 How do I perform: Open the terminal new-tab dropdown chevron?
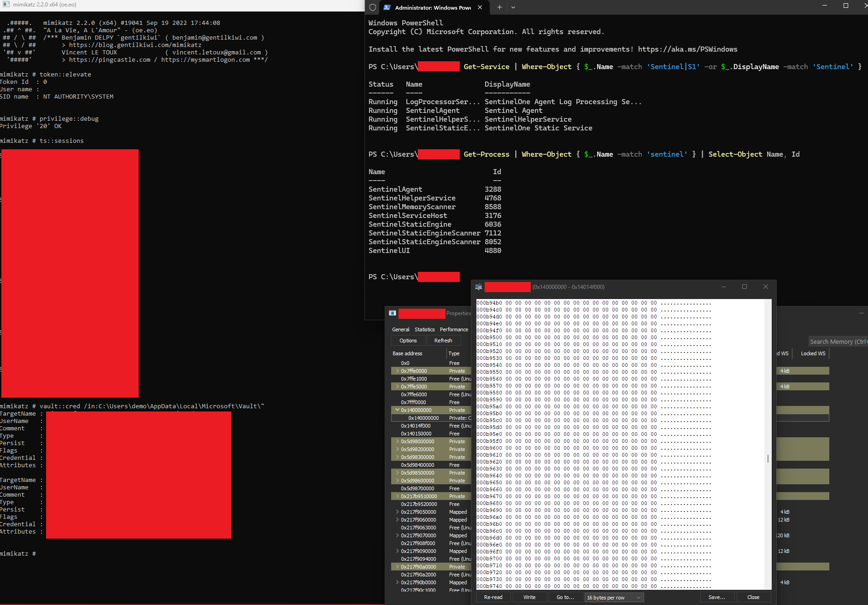pyautogui.click(x=513, y=7)
